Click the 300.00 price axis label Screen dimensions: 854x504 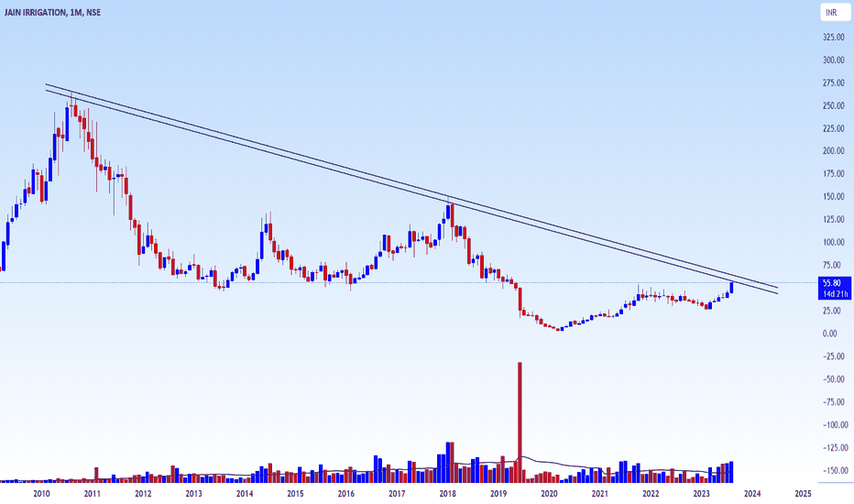tap(834, 60)
